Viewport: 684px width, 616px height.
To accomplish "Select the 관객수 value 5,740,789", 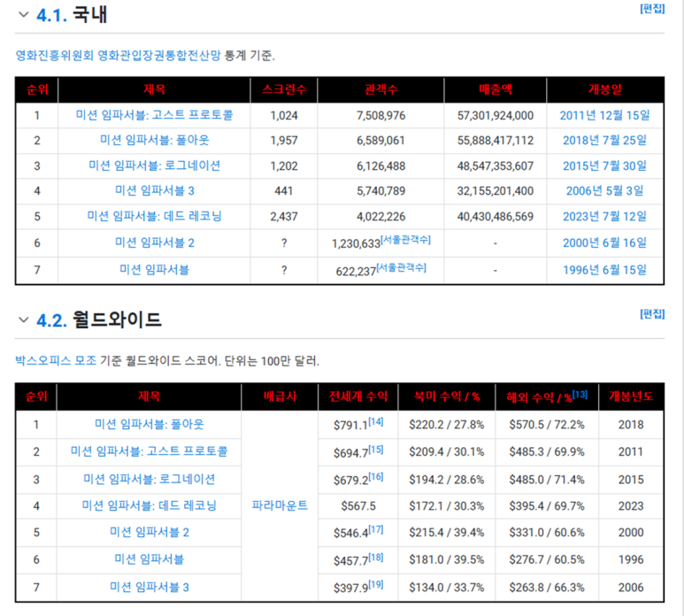I will click(380, 191).
